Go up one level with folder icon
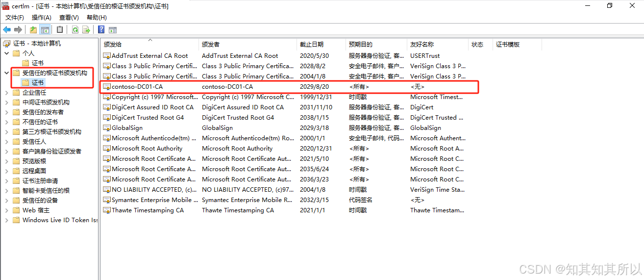644x280 pixels. point(33,30)
